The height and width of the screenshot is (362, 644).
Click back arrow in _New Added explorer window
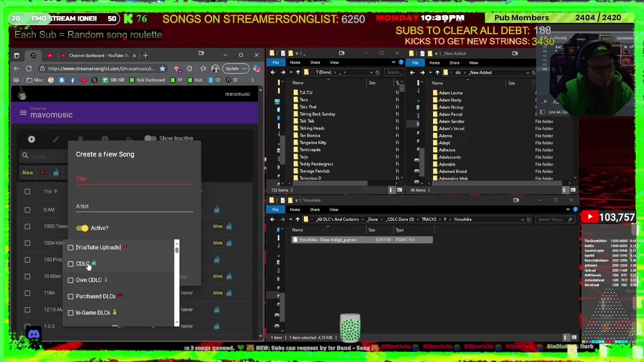pos(412,72)
